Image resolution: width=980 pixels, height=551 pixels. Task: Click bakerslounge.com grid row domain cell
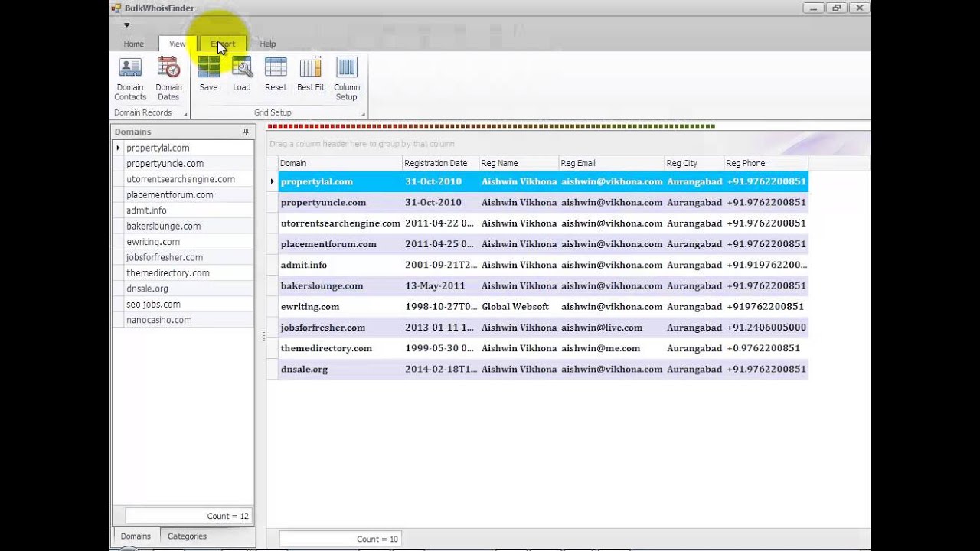coord(340,285)
